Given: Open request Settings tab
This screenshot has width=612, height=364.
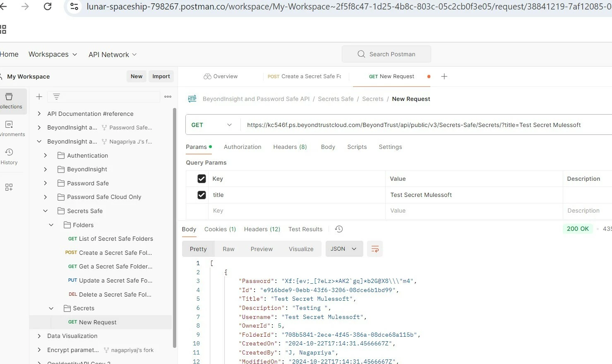Looking at the screenshot, I should [x=390, y=147].
